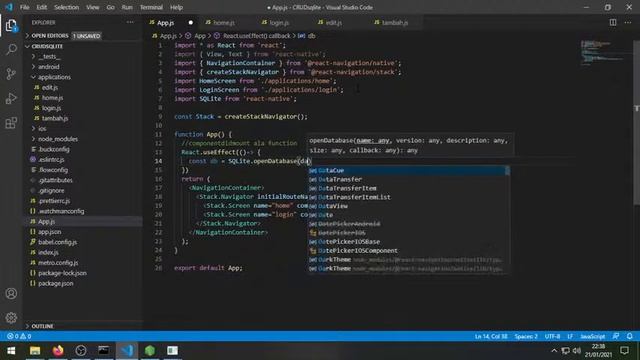Switch to the home.js editor tab
The image size is (640, 360).
pos(224,22)
